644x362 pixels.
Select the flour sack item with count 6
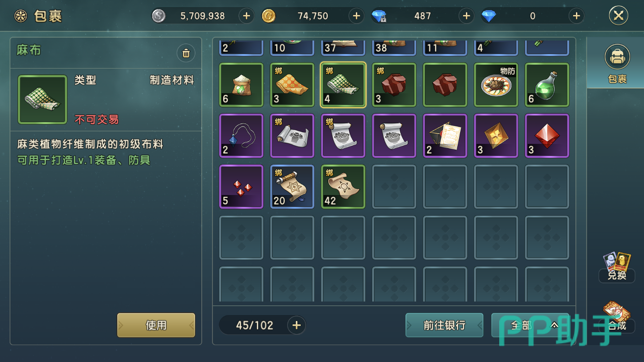pos(241,85)
